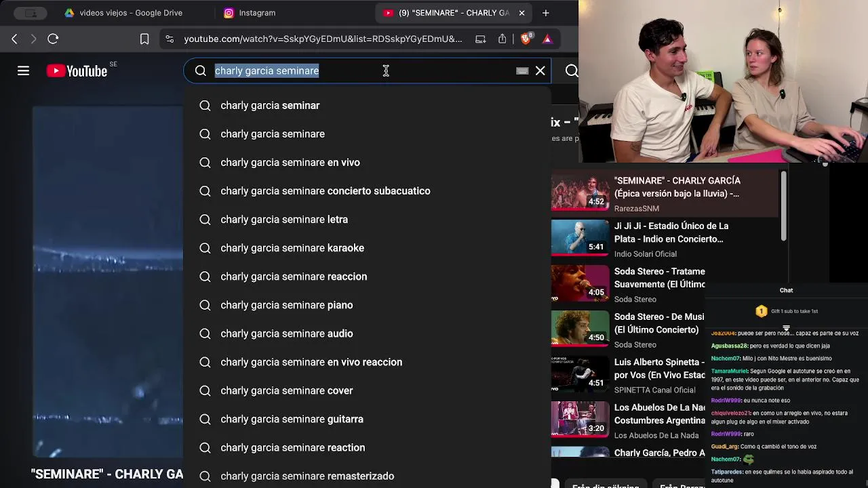The image size is (868, 488).
Task: Open 'Los Abuelos De La Nada' video title
Action: click(x=660, y=413)
